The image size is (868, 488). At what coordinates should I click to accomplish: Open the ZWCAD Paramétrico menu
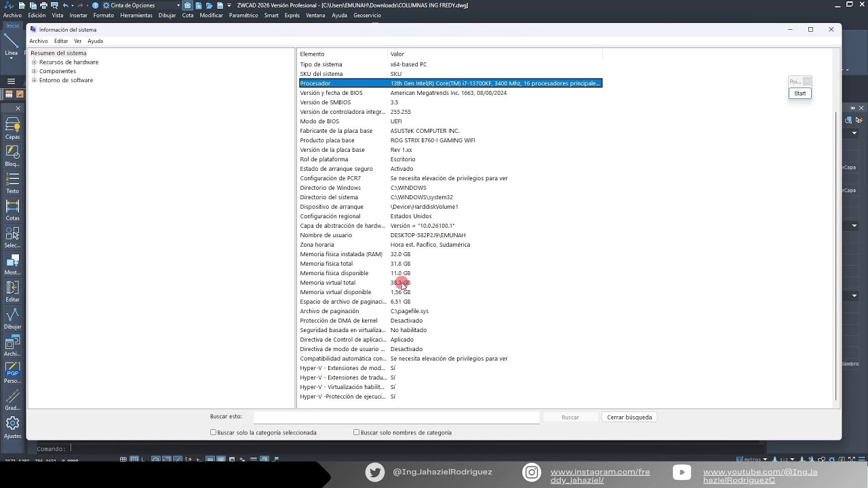pos(243,15)
